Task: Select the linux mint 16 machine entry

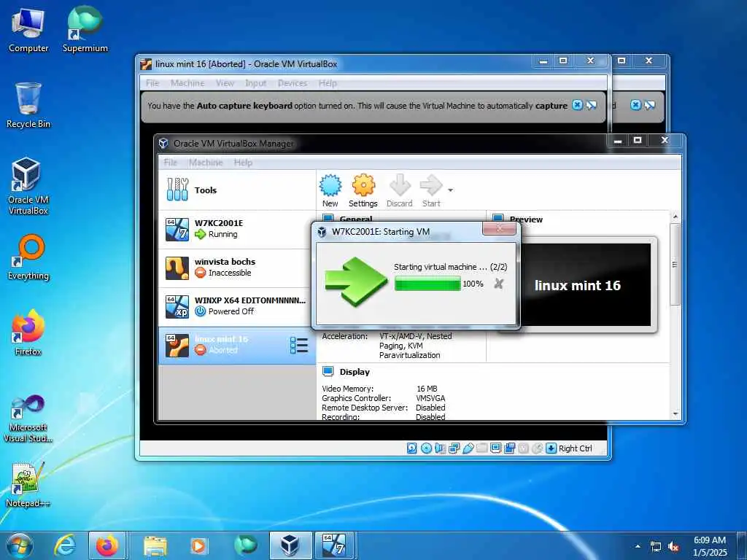Action: 237,345
